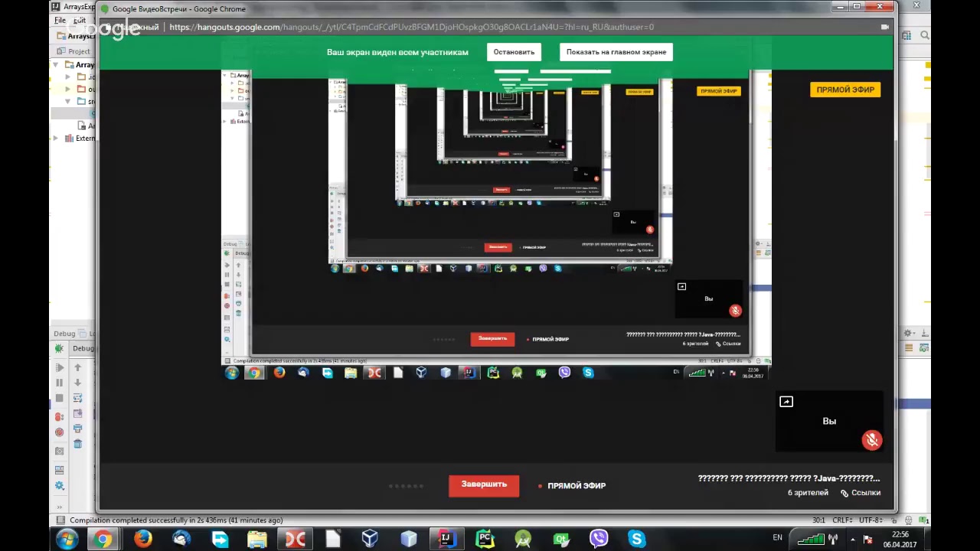Click the Compilation completed status message
This screenshot has height=551, width=980.
coord(176,520)
